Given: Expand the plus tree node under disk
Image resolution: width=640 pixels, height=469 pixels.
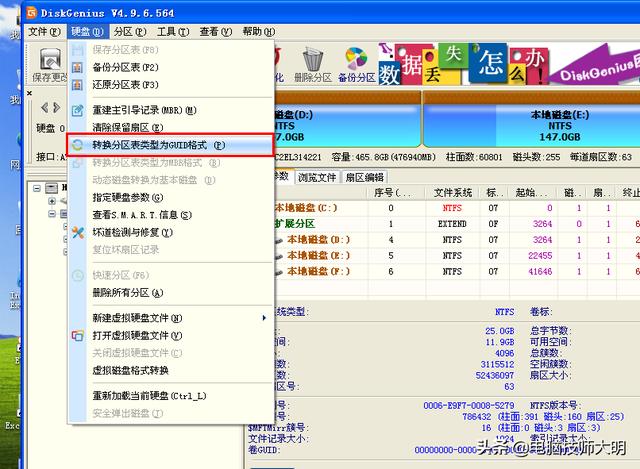Looking at the screenshot, I should coord(52,201).
